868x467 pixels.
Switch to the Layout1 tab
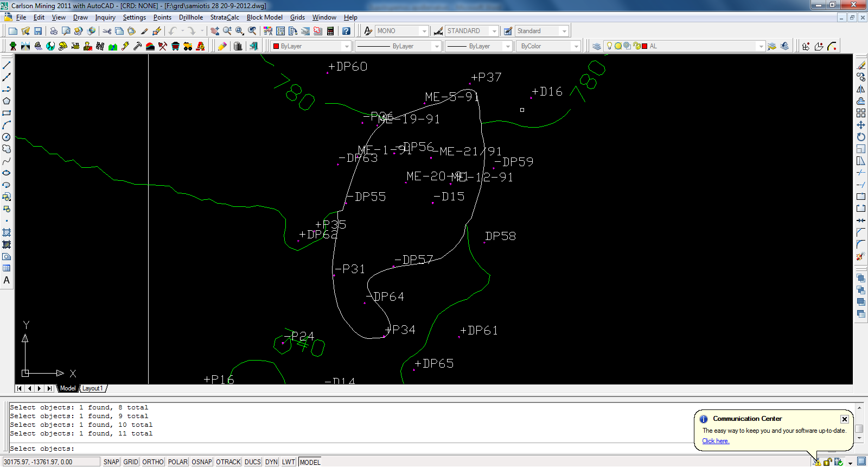click(93, 388)
